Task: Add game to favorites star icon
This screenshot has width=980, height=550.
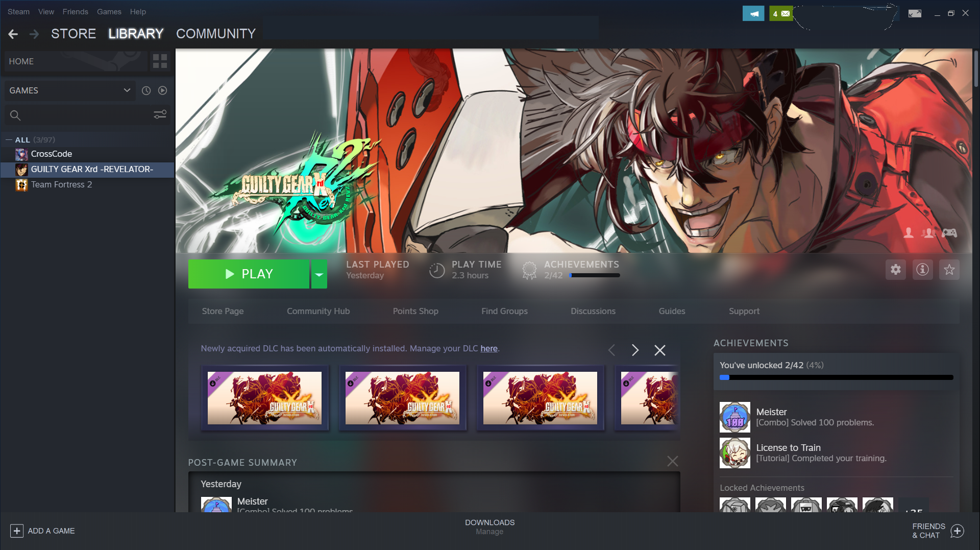Action: pos(949,270)
